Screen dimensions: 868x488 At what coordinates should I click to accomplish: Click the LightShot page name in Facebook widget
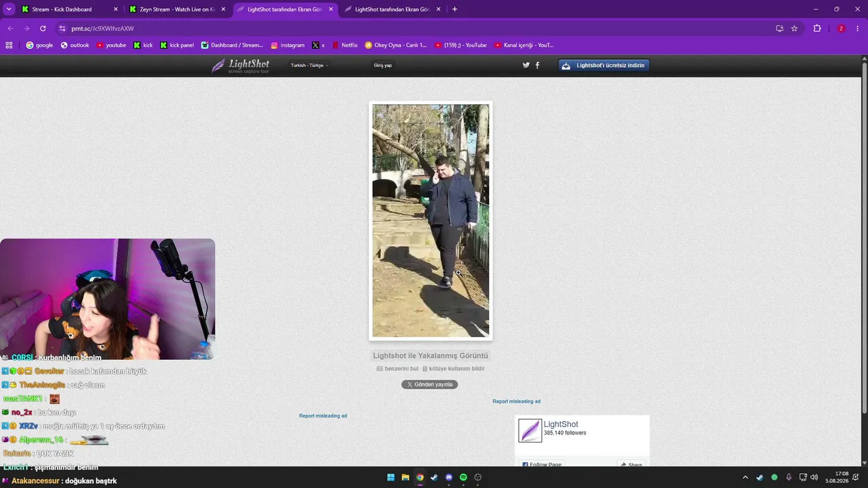point(561,424)
